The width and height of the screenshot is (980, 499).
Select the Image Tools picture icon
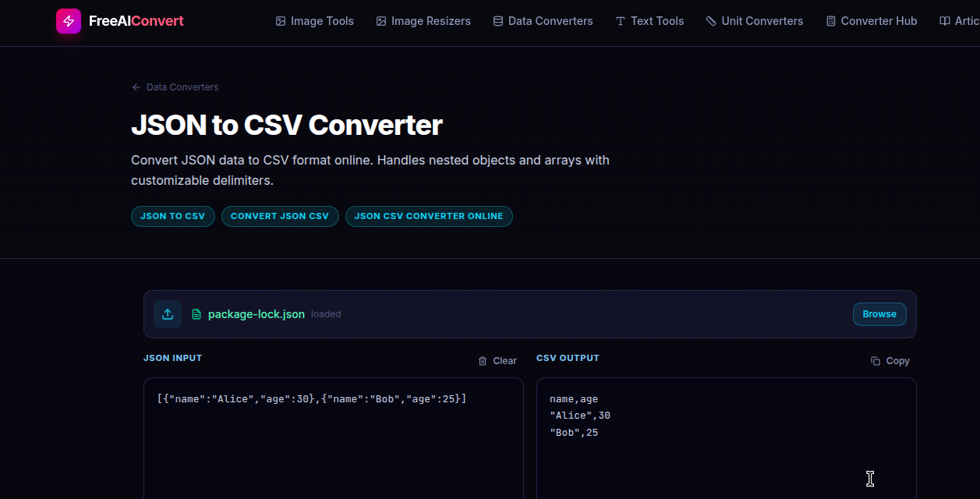280,21
